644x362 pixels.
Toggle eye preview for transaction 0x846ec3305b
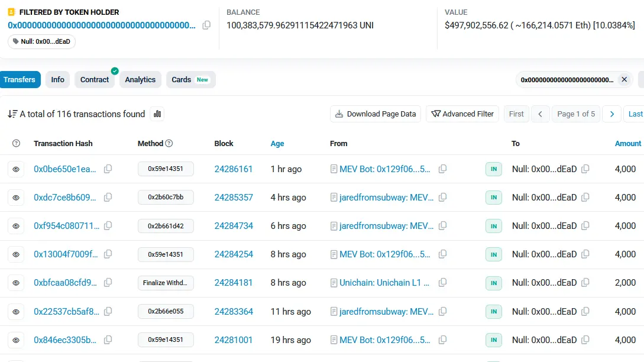pos(16,340)
